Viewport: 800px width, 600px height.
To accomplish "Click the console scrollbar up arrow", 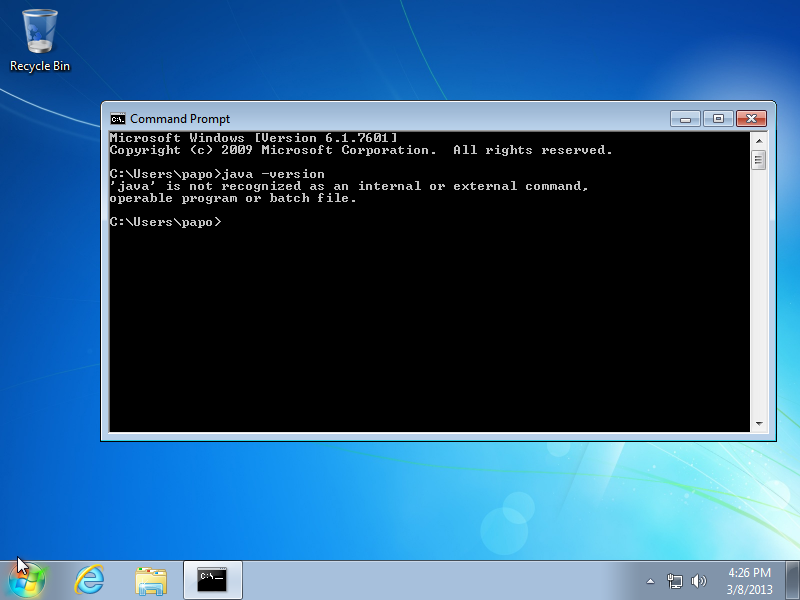I will (x=759, y=141).
